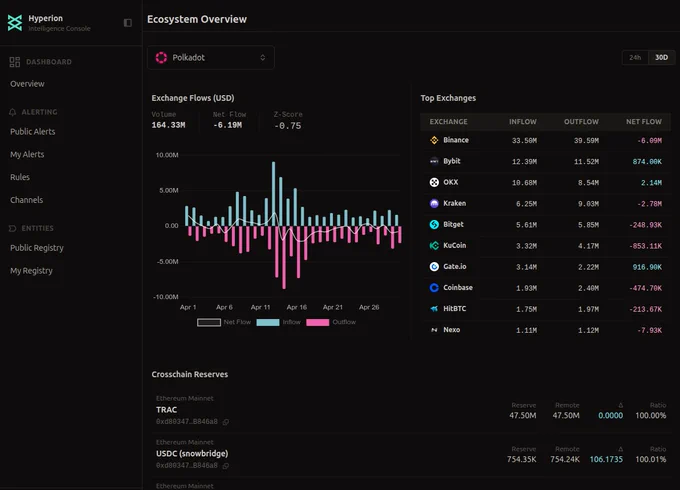
Task: Click the Bybit exchange logo
Action: click(x=434, y=161)
